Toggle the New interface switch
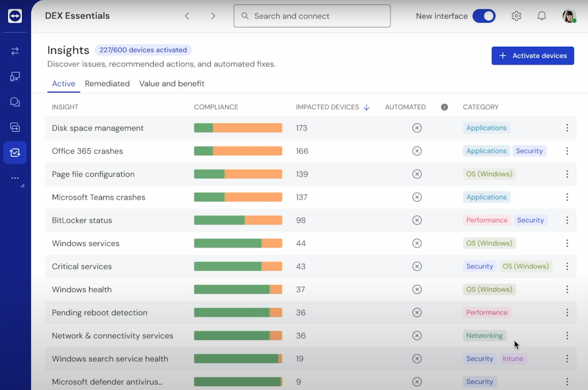 pos(484,16)
